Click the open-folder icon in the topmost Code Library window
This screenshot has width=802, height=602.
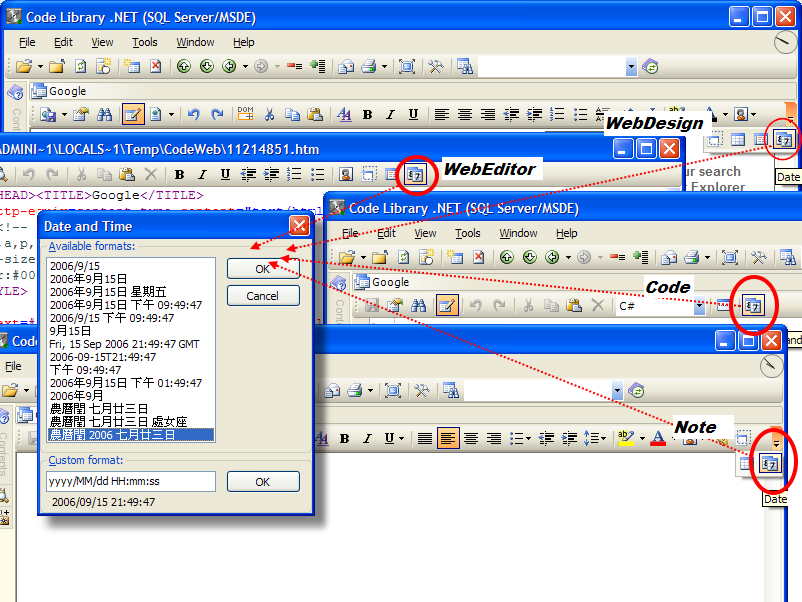click(24, 66)
